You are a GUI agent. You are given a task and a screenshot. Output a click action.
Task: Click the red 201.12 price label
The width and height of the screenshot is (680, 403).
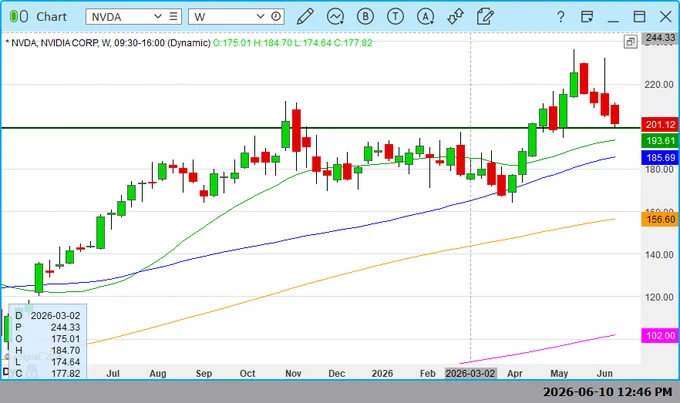(660, 125)
